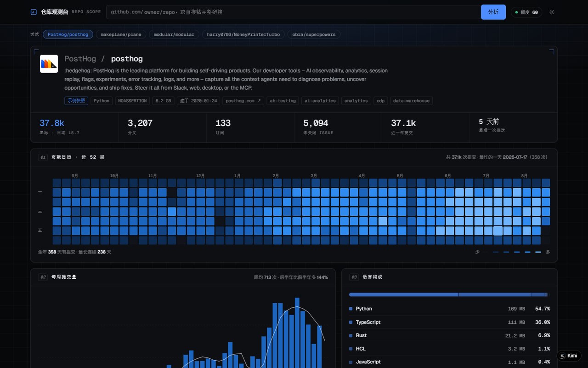This screenshot has height=368, width=588.
Task: Open the PostHog owner name in the repo title
Action: pos(80,59)
